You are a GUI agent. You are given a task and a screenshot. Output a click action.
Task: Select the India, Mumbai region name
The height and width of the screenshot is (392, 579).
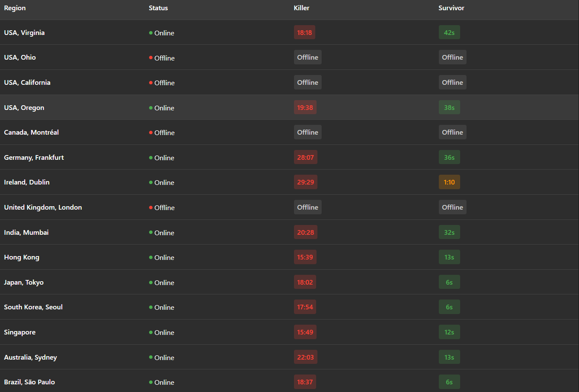click(26, 233)
